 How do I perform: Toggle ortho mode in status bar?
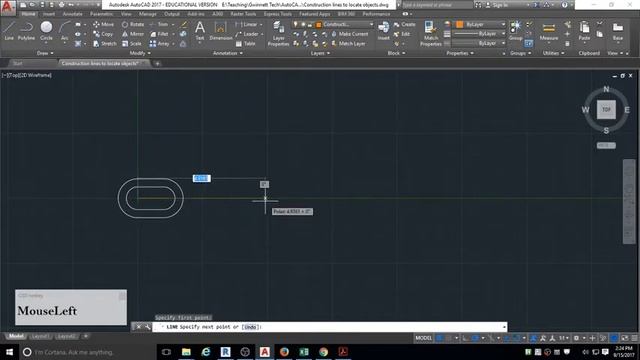click(466, 338)
